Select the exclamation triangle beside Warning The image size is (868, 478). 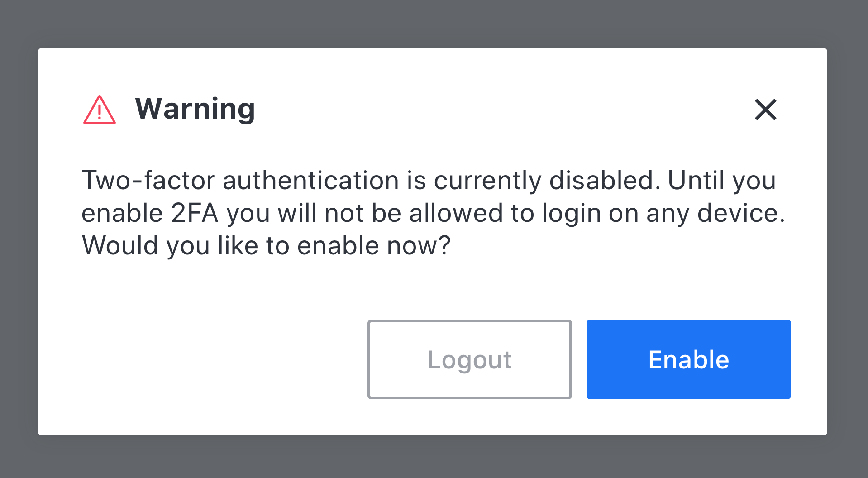pyautogui.click(x=100, y=110)
